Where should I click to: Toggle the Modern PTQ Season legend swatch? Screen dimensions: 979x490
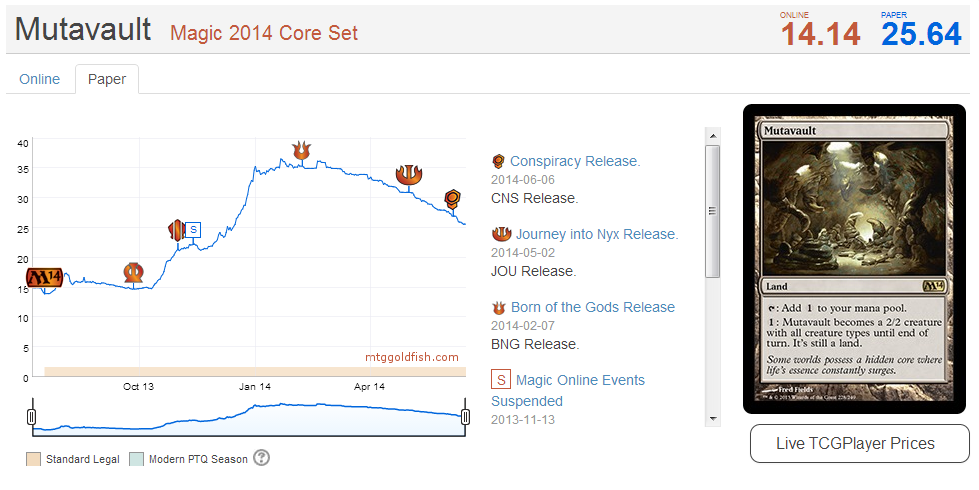click(137, 459)
